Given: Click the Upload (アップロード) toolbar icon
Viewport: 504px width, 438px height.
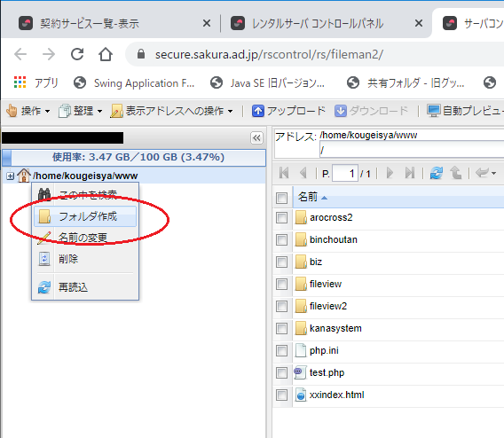Looking at the screenshot, I should [x=258, y=111].
